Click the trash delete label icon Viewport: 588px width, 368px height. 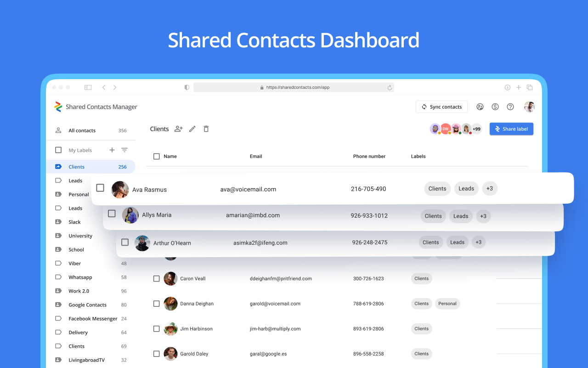coord(206,129)
